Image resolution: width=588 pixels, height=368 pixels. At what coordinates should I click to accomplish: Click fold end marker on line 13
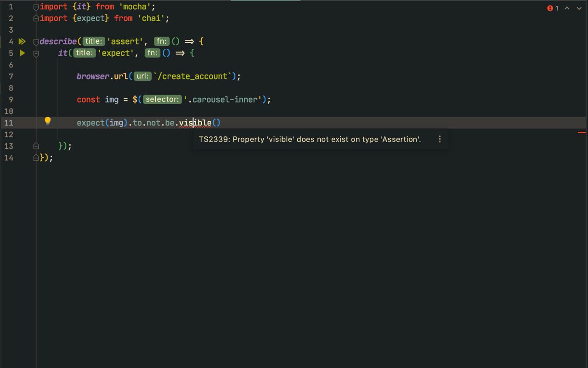coord(36,146)
